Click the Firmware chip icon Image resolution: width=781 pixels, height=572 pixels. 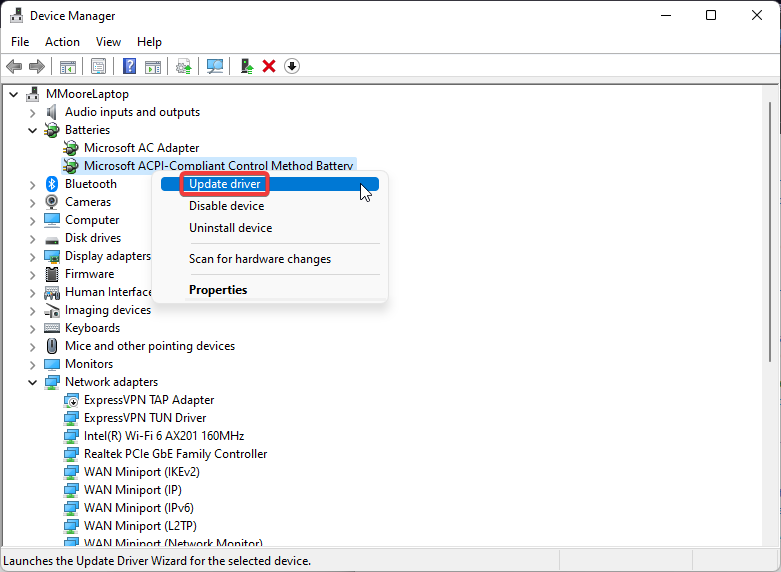(x=52, y=274)
